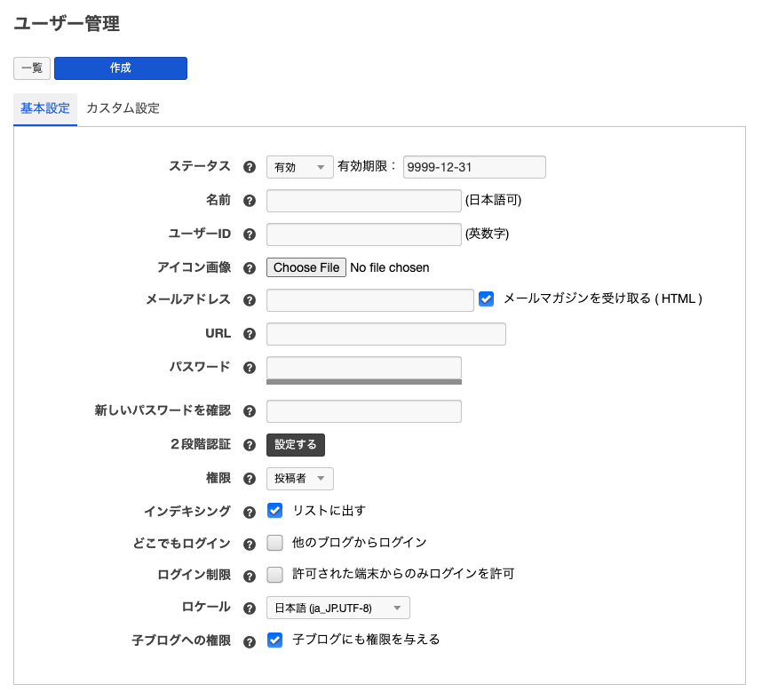This screenshot has height=700, width=762.
Task: Click help icon beside ログイン制限
Action: [x=250, y=575]
